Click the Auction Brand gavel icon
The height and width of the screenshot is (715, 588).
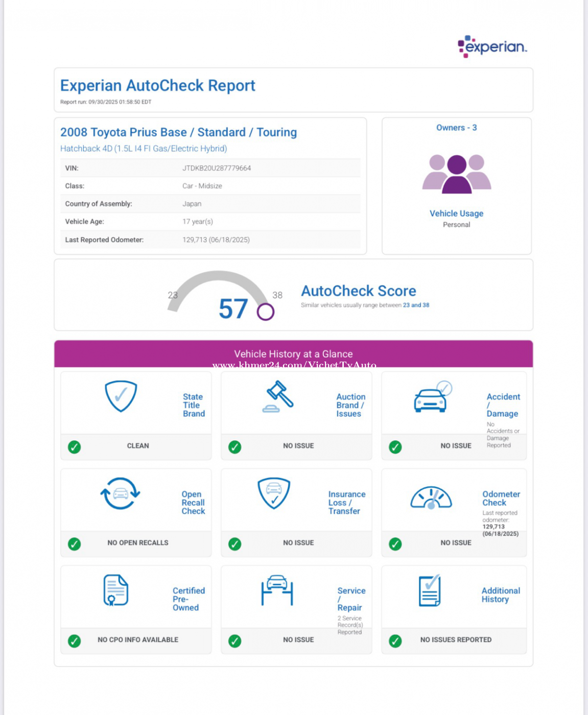tap(278, 396)
